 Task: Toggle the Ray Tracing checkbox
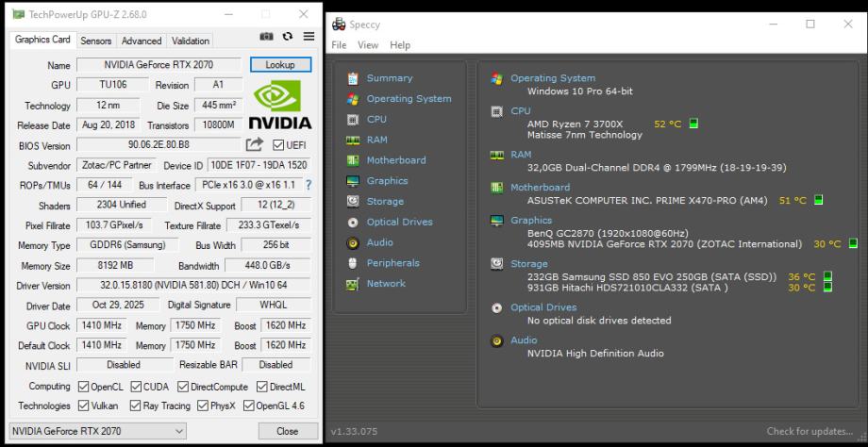137,406
